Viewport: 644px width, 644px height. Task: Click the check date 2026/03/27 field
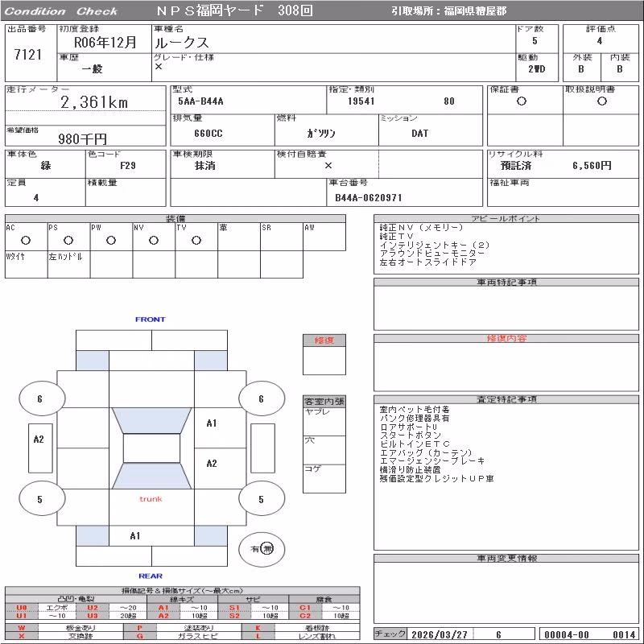(440, 634)
